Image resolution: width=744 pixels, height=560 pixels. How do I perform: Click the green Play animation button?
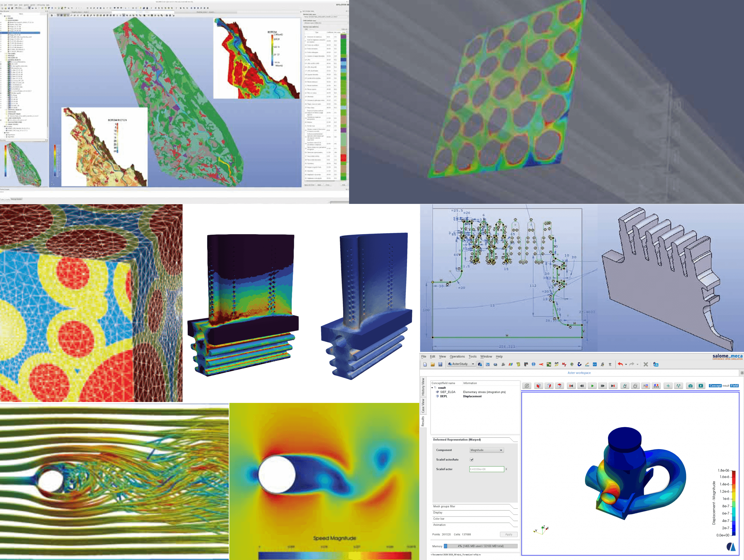point(592,386)
